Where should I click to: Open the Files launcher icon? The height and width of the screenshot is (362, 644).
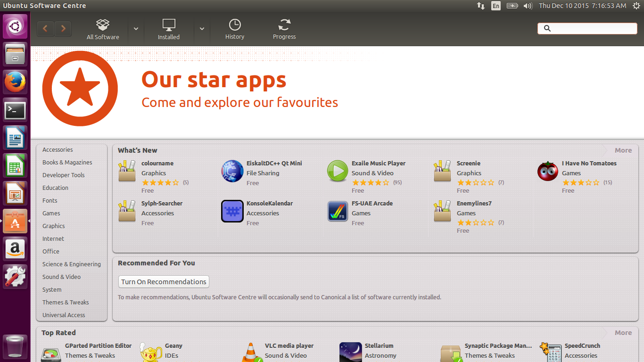pos(15,54)
